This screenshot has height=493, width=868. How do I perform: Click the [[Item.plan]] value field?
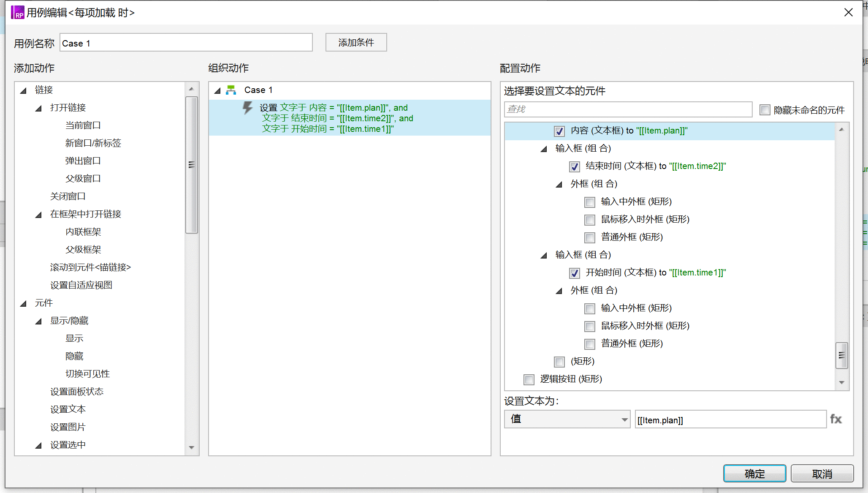click(x=731, y=419)
